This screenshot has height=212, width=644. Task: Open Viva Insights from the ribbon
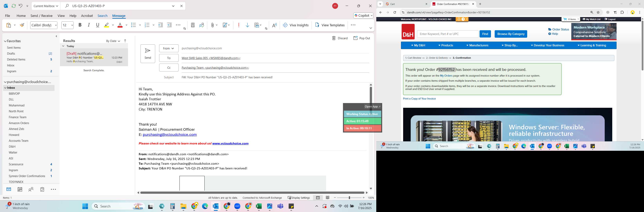click(x=296, y=25)
